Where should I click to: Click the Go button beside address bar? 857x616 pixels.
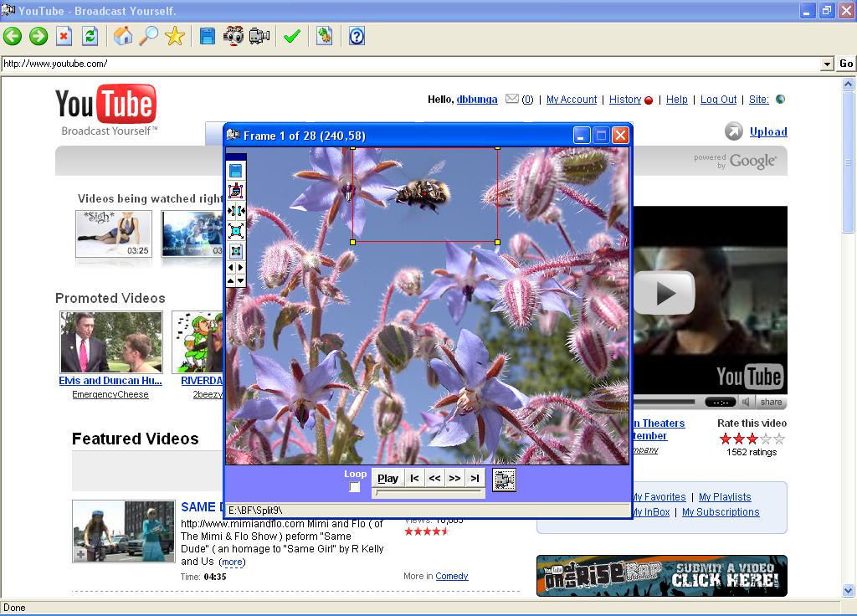[846, 64]
